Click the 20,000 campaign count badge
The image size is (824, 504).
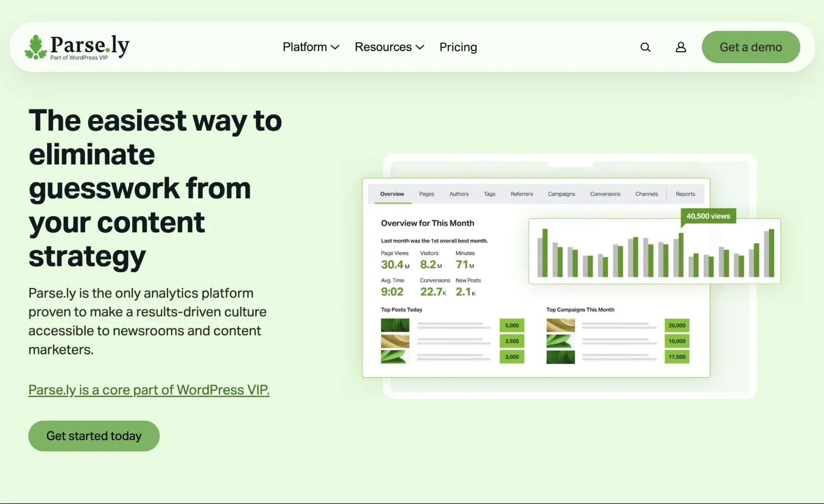pos(677,326)
